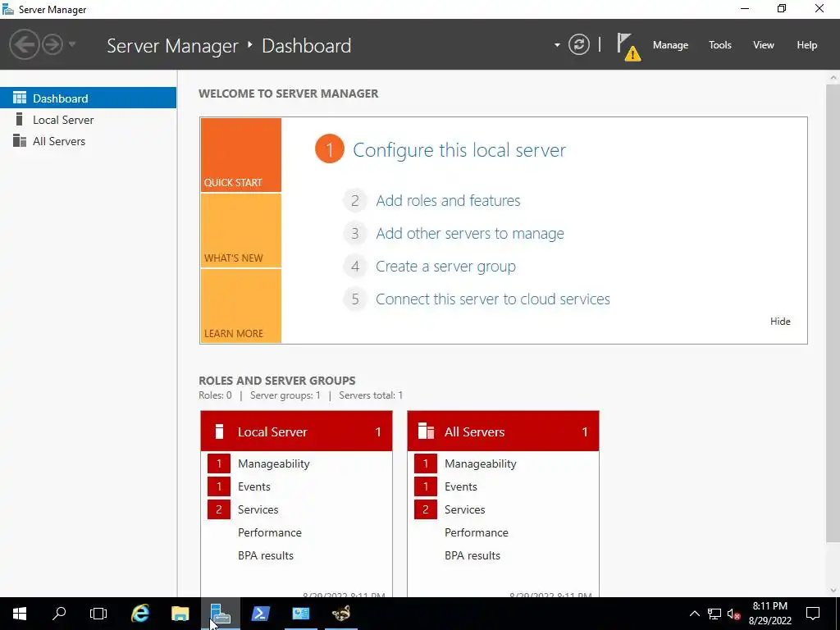Click Server Manager taskbar icon
The width and height of the screenshot is (840, 630).
(x=220, y=614)
